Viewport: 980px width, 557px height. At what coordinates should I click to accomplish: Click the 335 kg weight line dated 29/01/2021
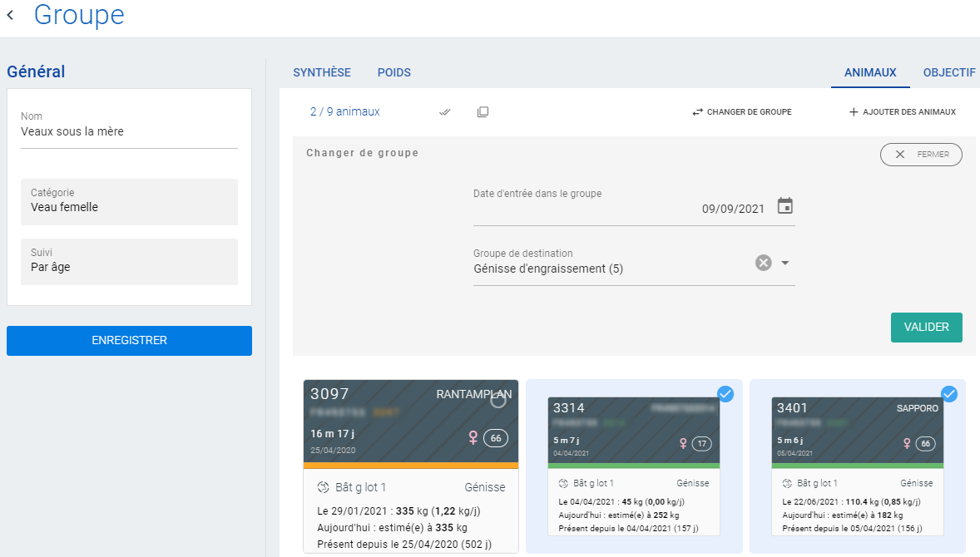click(398, 510)
